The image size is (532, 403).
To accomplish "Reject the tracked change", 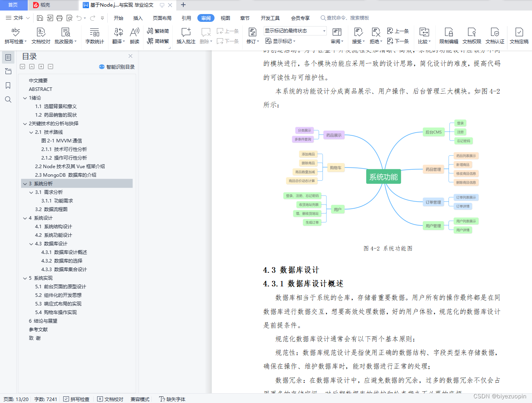I will (376, 36).
